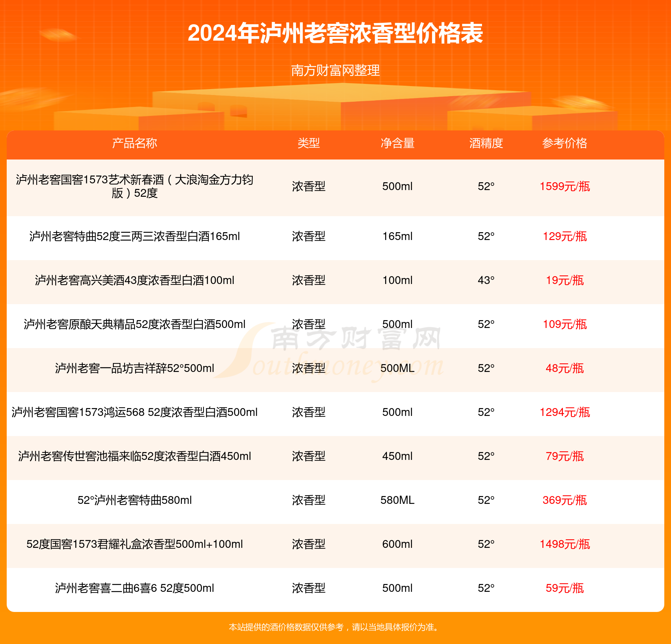Click the volume cell 500ML in 一品坊 row
The width and height of the screenshot is (671, 644).
point(397,368)
